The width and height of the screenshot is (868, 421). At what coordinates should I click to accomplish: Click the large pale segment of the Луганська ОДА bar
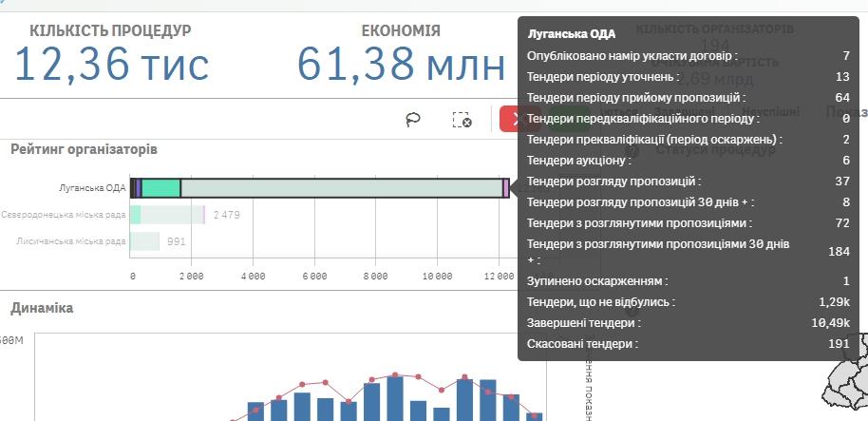342,188
